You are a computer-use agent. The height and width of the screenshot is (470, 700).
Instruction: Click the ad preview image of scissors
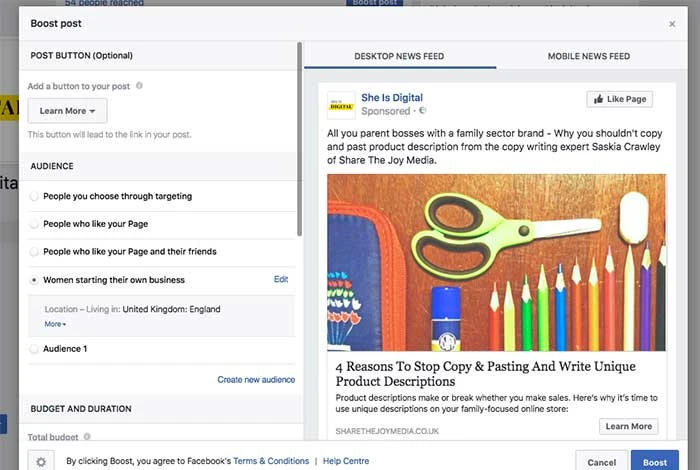[496, 262]
